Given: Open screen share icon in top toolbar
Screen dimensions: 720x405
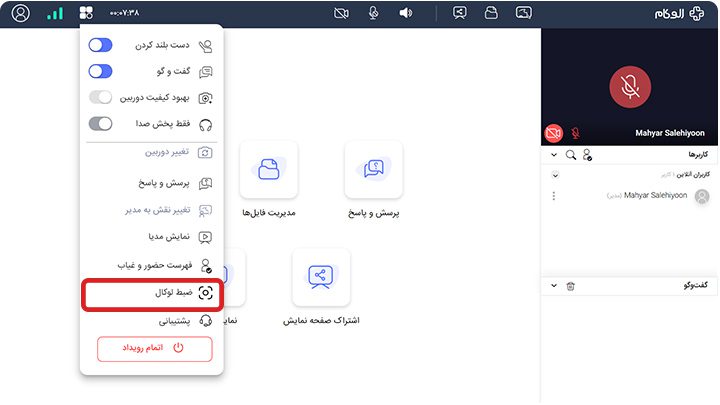Looking at the screenshot, I should point(459,12).
